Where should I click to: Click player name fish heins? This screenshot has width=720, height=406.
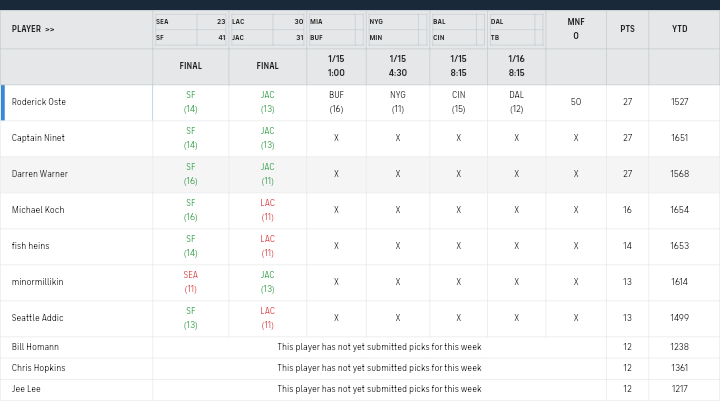pyautogui.click(x=30, y=246)
